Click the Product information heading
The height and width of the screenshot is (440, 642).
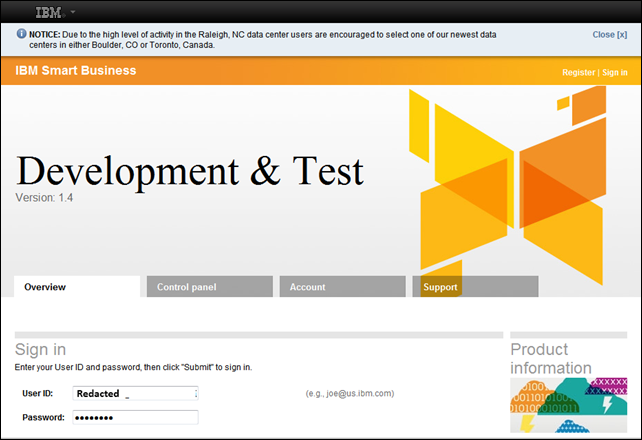coord(551,359)
